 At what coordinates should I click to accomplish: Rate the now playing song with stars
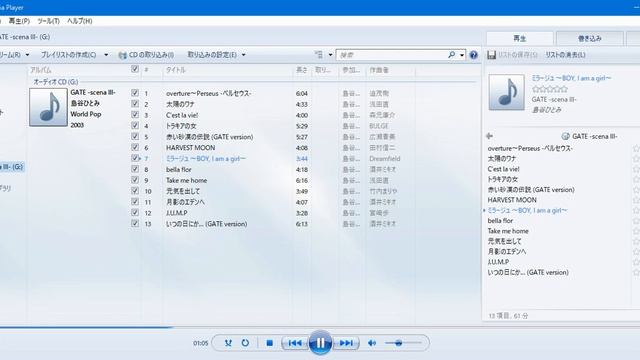pyautogui.click(x=550, y=89)
